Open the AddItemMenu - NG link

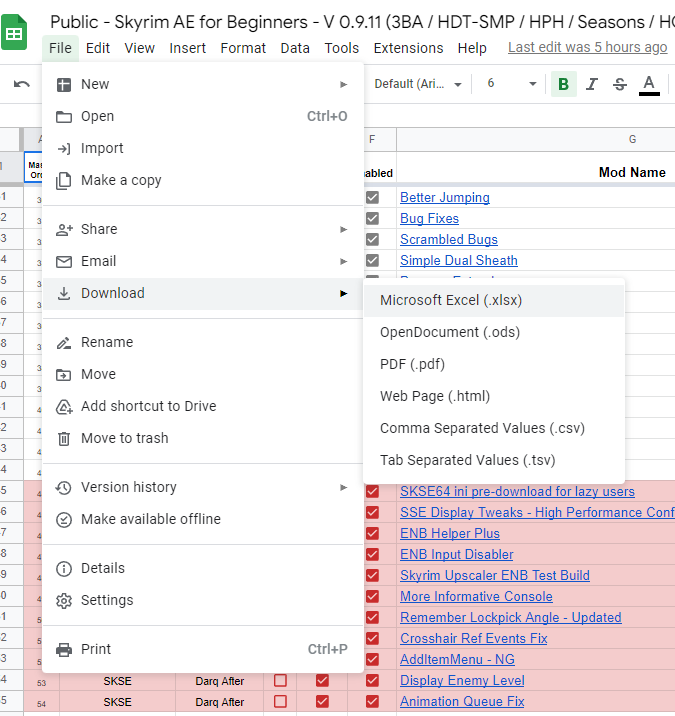(x=457, y=659)
